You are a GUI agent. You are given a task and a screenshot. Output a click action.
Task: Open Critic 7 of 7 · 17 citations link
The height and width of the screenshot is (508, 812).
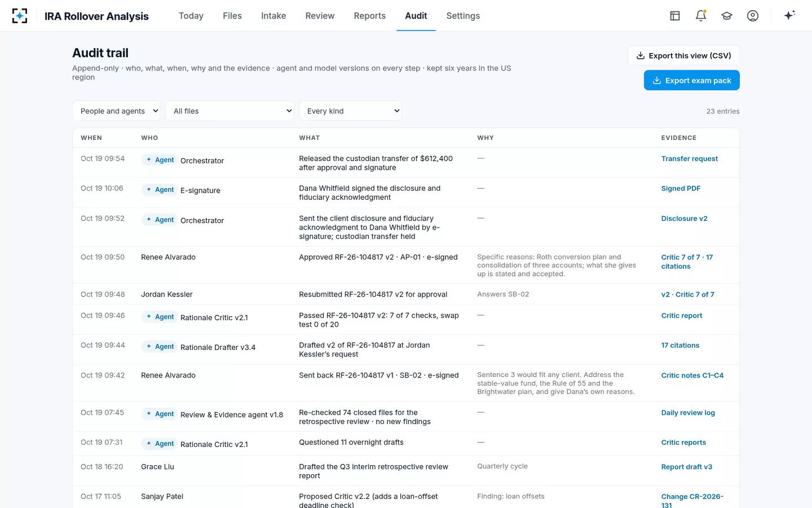[x=687, y=262]
